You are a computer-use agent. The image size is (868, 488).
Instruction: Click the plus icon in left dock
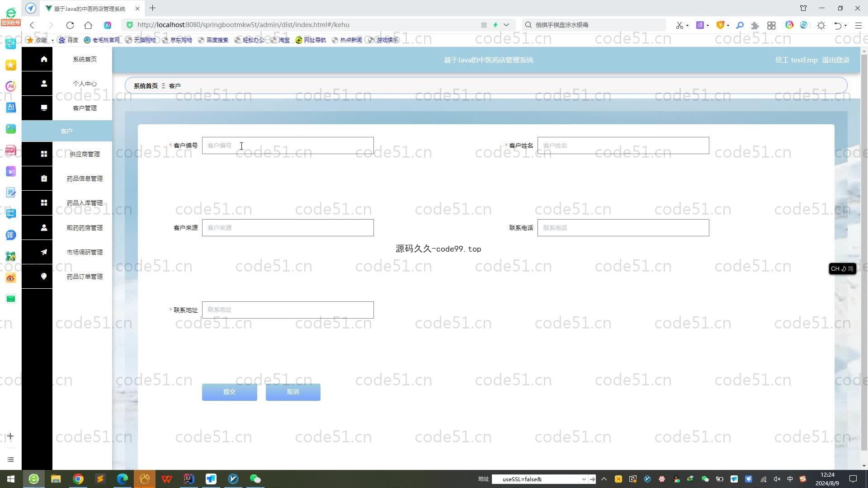tap(11, 436)
